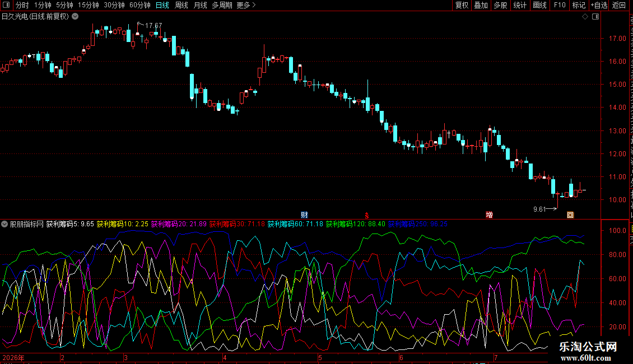Click the 增 marker on chart

[489, 215]
